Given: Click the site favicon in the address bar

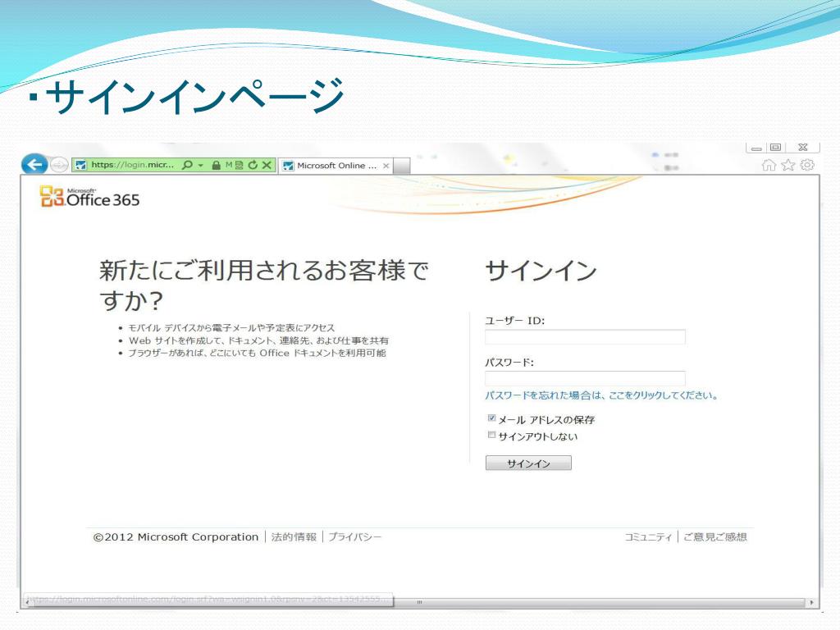Looking at the screenshot, I should coord(81,165).
